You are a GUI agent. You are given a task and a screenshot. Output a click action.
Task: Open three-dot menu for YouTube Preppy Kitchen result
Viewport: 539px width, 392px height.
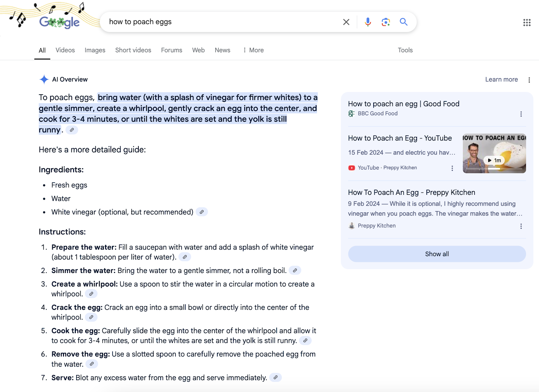[452, 168]
